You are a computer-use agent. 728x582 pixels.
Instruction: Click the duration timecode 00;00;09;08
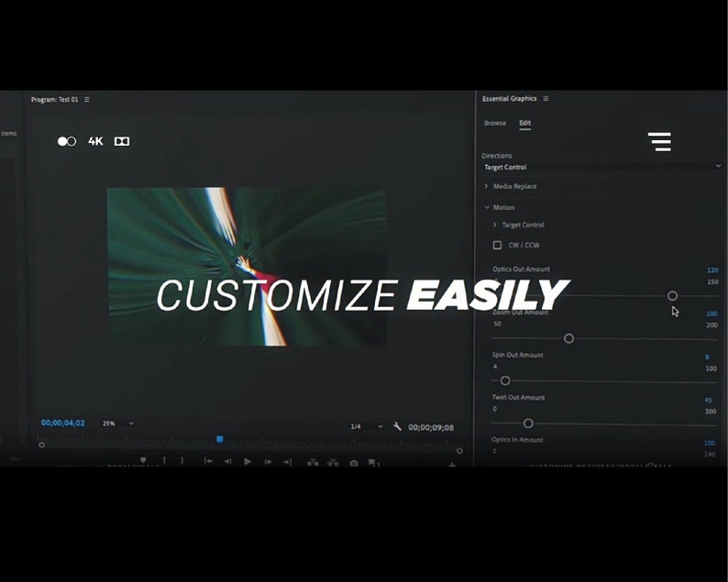(x=431, y=427)
